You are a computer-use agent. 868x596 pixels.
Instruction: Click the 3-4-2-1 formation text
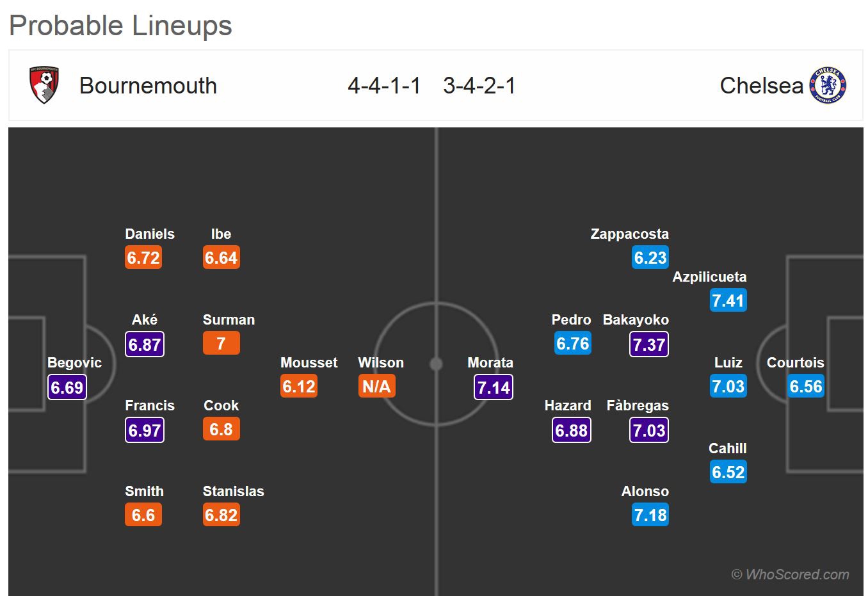coord(479,86)
